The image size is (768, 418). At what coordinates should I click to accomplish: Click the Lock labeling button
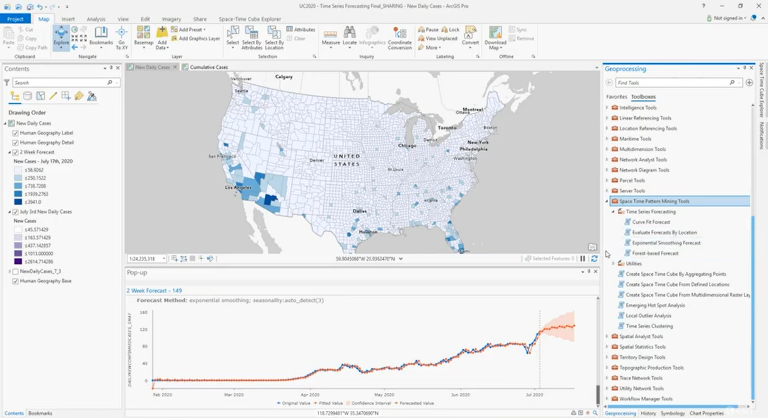pos(450,29)
